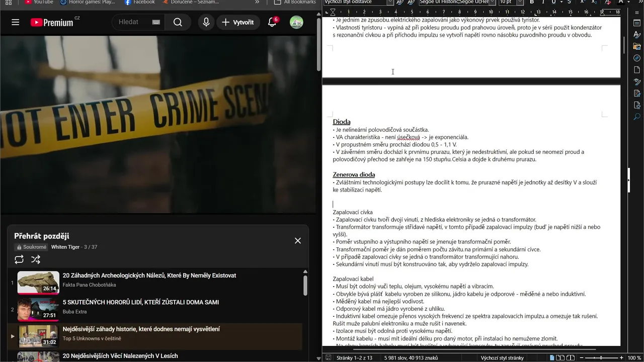Open the paragraph style dropdown in Writer
This screenshot has width=644, height=362.
click(390, 2)
